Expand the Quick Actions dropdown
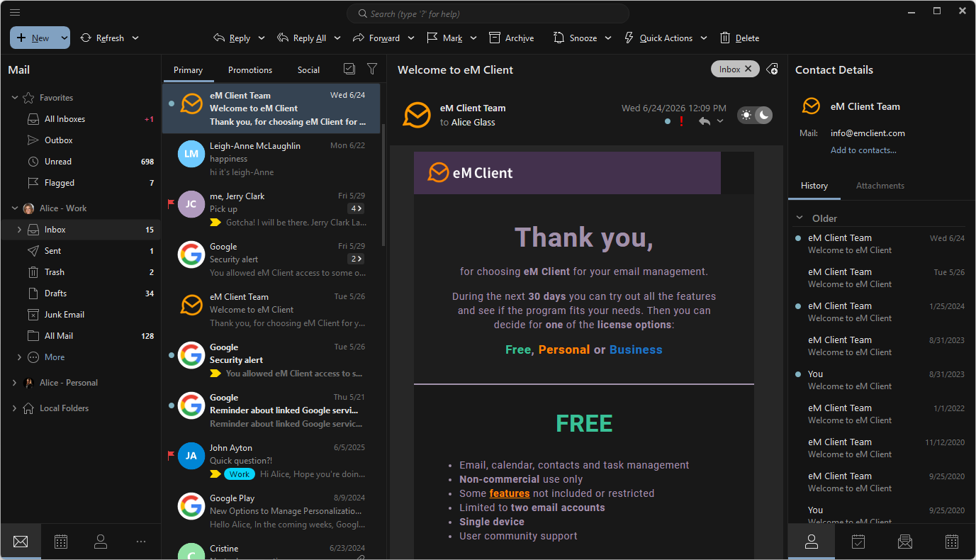This screenshot has width=976, height=560. tap(704, 38)
